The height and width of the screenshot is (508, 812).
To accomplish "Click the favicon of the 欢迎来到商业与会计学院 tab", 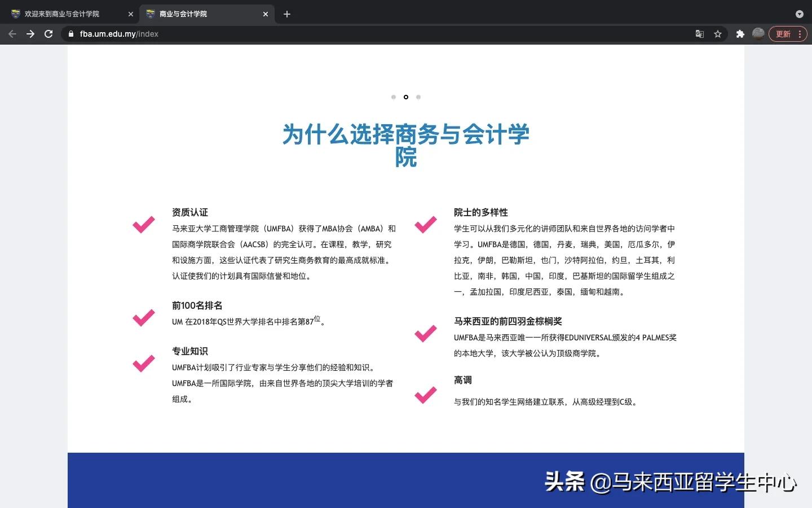I will pos(16,14).
